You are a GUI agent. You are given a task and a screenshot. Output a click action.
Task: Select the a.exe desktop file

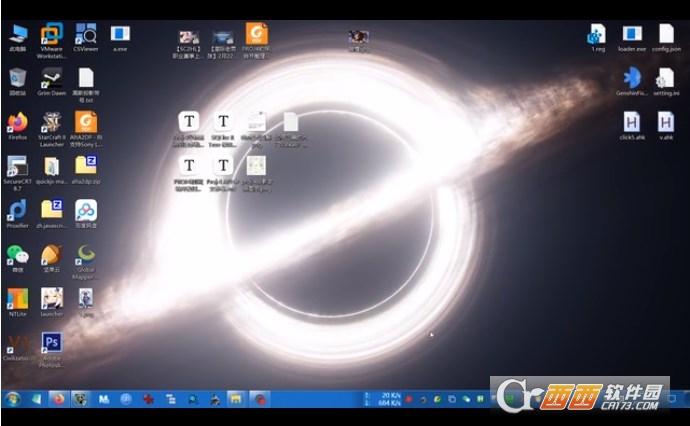[120, 38]
